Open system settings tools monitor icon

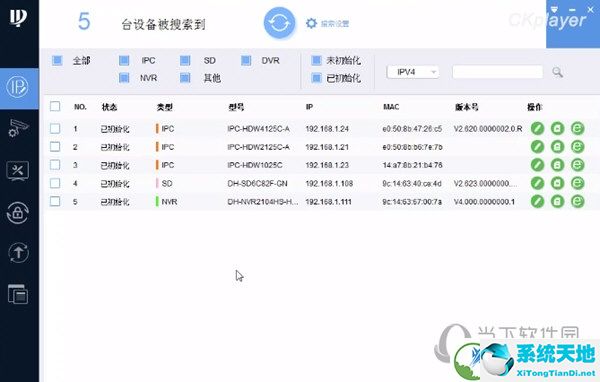click(x=18, y=170)
